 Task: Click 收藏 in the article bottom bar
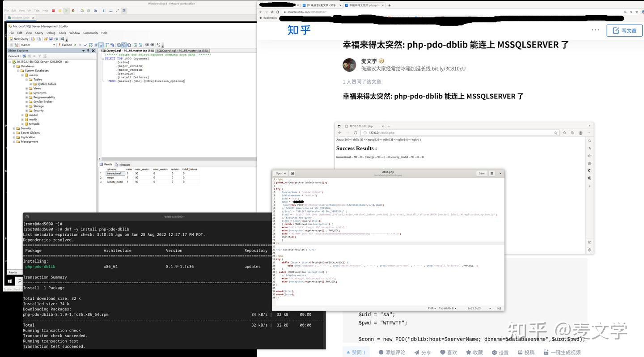[474, 353]
